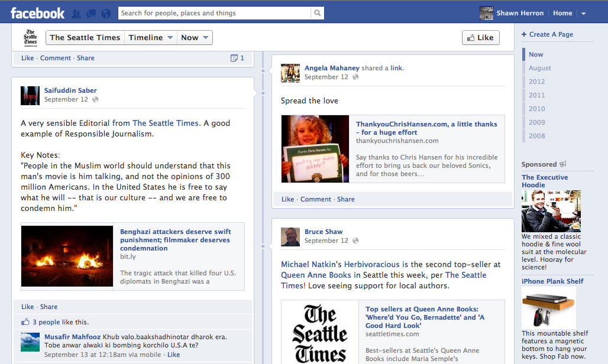Click globe privacy icon on Angela's post

click(355, 77)
